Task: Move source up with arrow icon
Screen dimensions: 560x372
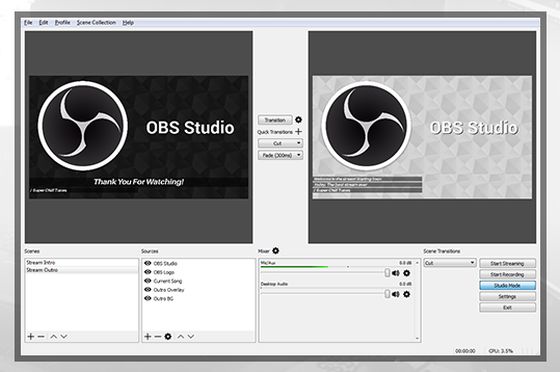Action: point(181,336)
